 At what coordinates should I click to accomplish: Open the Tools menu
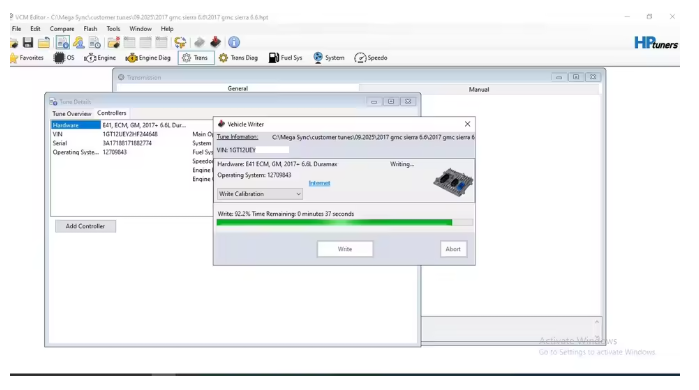[113, 29]
